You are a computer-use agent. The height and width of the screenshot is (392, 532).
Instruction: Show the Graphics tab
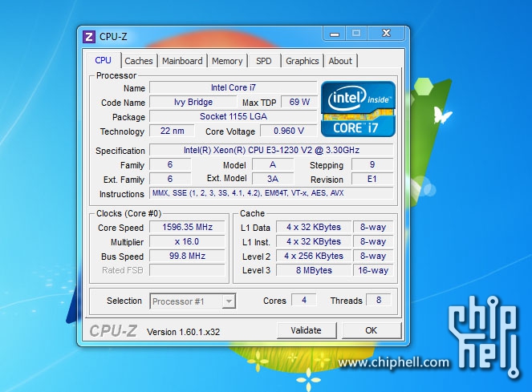tap(303, 61)
